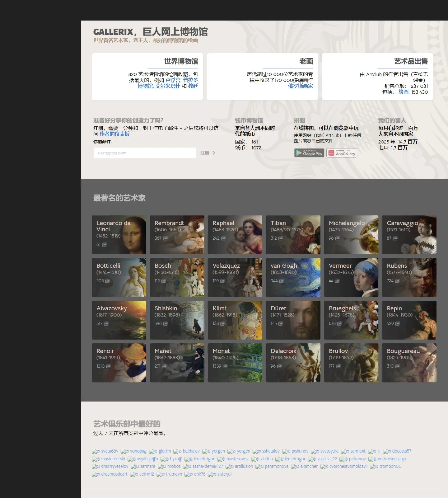Open the Bouguereau artist card
This screenshot has height=498, width=448.
409,363
